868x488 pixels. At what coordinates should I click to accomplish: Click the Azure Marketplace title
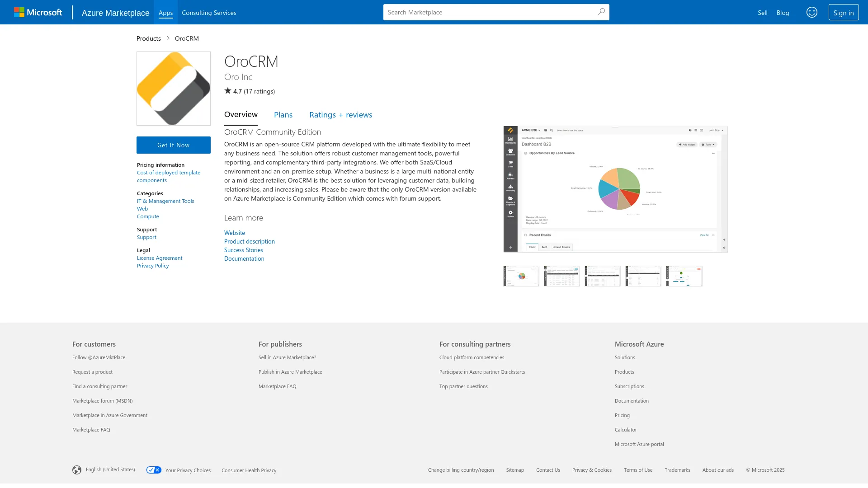coord(115,13)
